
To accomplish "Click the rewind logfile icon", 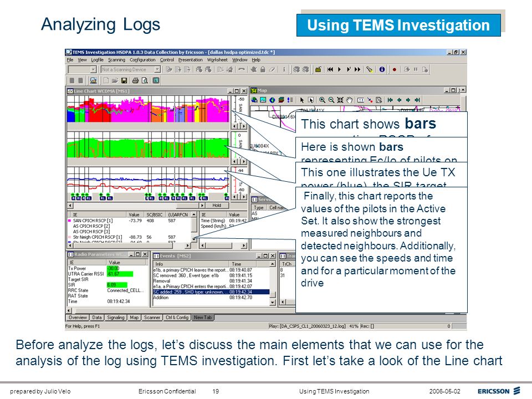I will pos(330,70).
